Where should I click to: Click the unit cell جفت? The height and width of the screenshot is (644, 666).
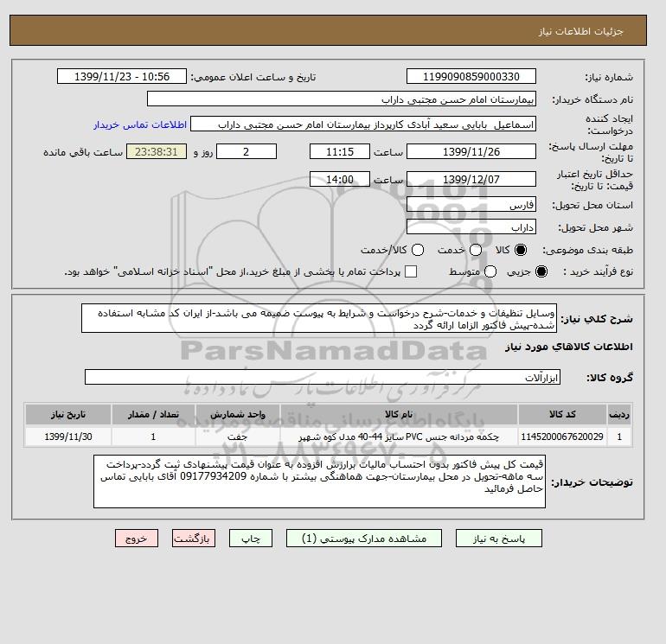pos(238,437)
